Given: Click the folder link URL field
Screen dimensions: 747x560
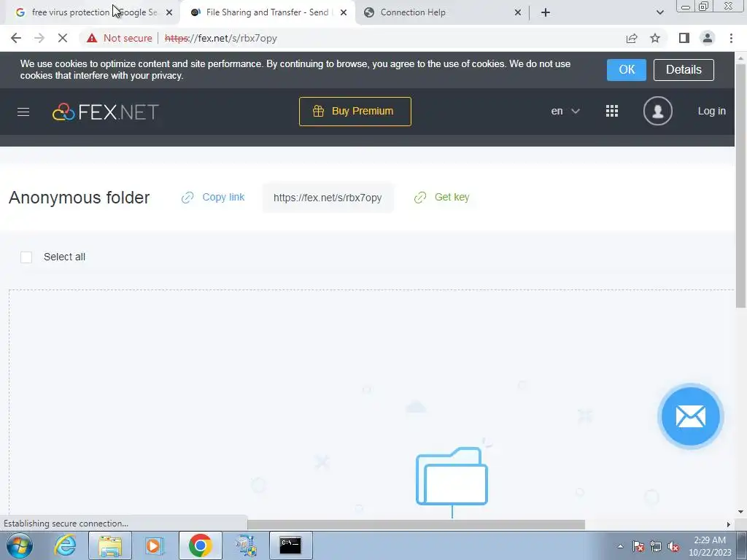Looking at the screenshot, I should point(328,198).
